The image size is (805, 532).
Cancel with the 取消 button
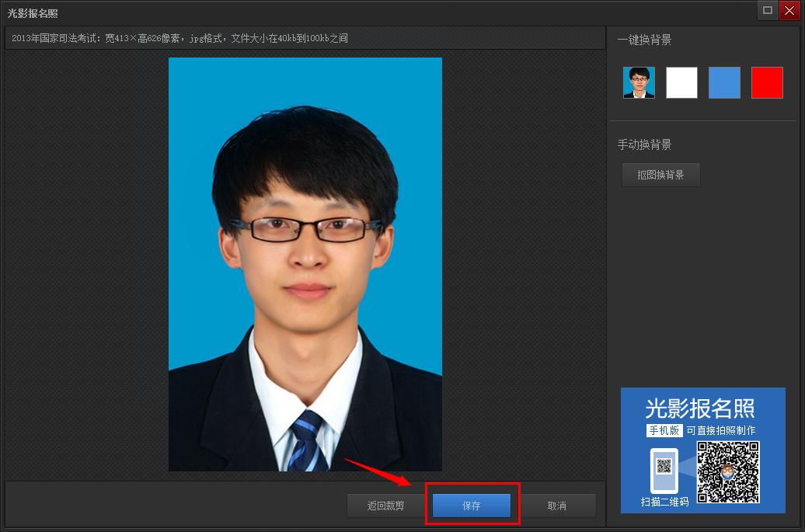point(556,506)
